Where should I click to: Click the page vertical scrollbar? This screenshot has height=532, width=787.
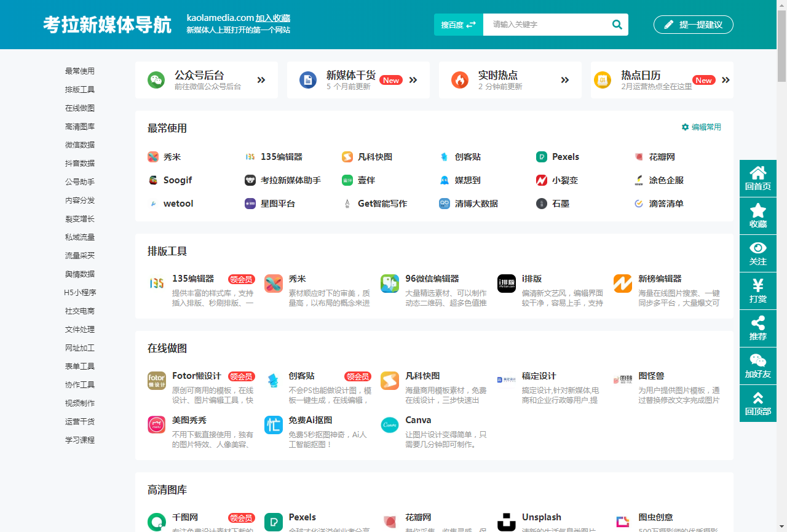[782, 266]
